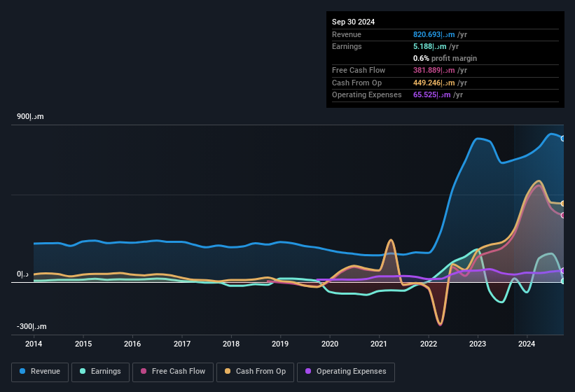Click the 2021 x-axis label
The image size is (575, 392).
click(x=379, y=344)
